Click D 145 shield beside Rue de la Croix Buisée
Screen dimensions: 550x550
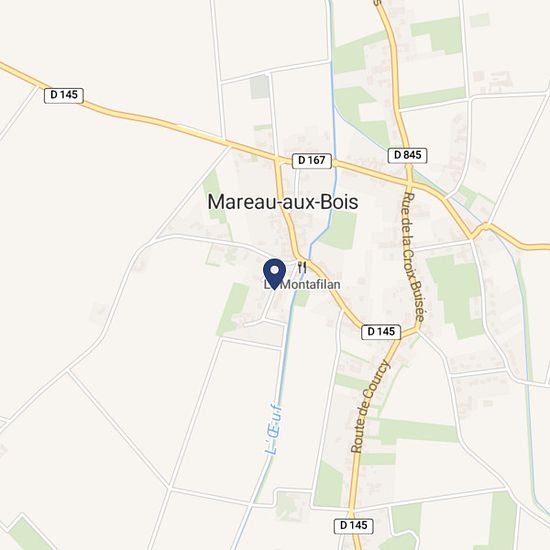[x=381, y=331]
